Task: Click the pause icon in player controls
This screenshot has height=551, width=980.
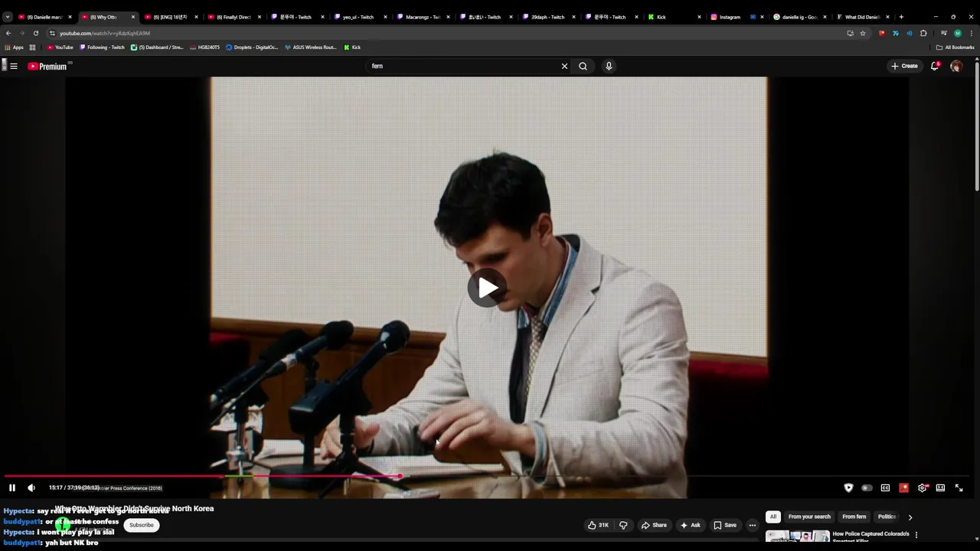Action: coord(12,487)
